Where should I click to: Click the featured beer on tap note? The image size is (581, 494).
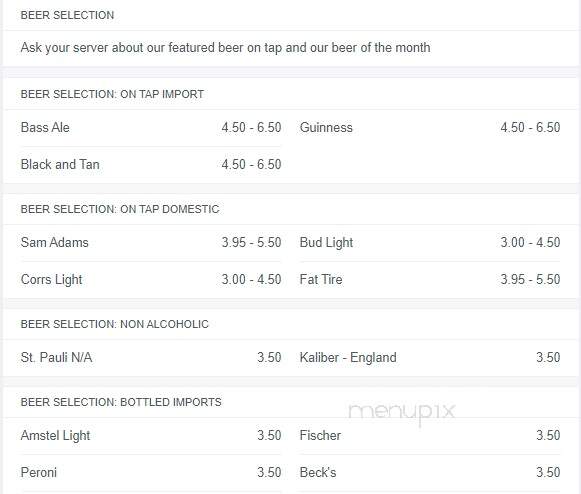point(225,48)
